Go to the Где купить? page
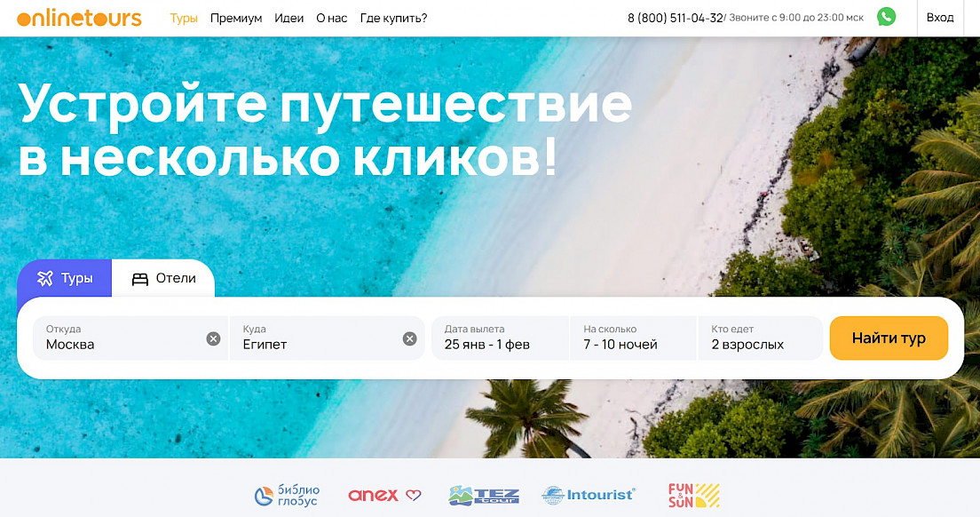The width and height of the screenshot is (980, 517). (x=394, y=18)
